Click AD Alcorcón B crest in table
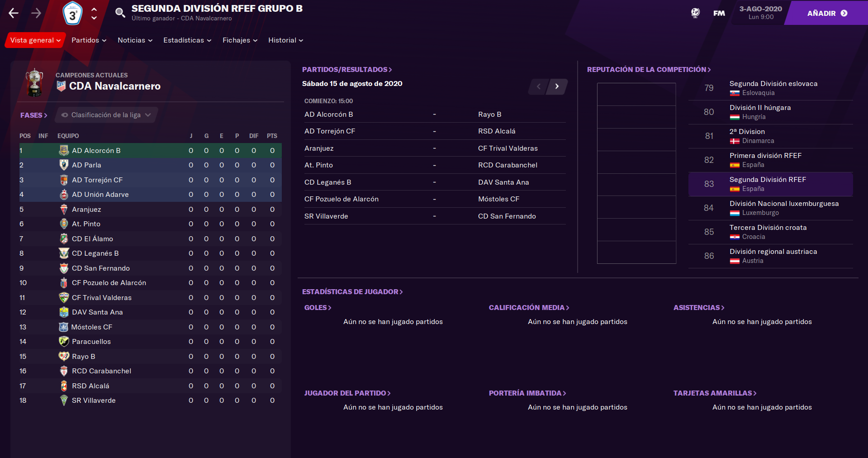Screen dimensions: 868x458 click(64, 150)
